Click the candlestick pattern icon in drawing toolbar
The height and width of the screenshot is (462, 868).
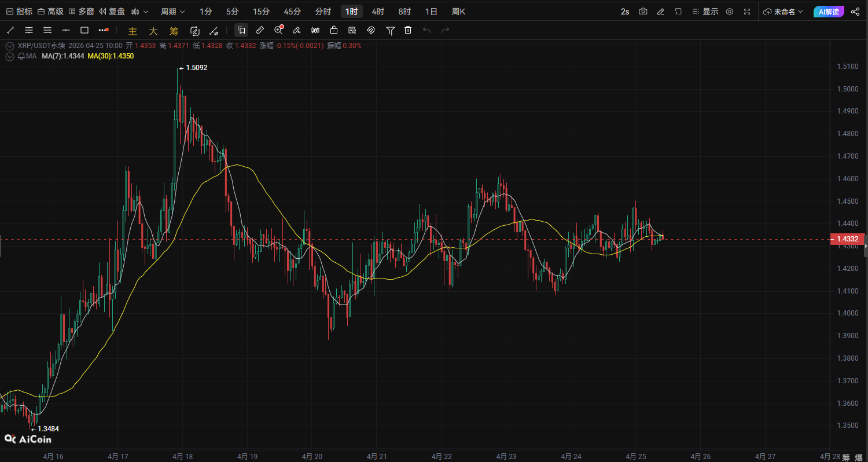315,30
